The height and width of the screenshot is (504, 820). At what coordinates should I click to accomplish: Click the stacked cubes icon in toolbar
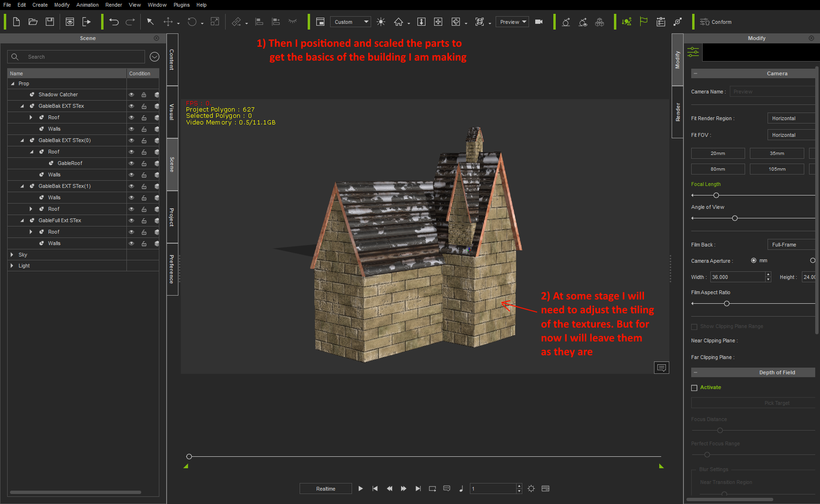click(600, 22)
